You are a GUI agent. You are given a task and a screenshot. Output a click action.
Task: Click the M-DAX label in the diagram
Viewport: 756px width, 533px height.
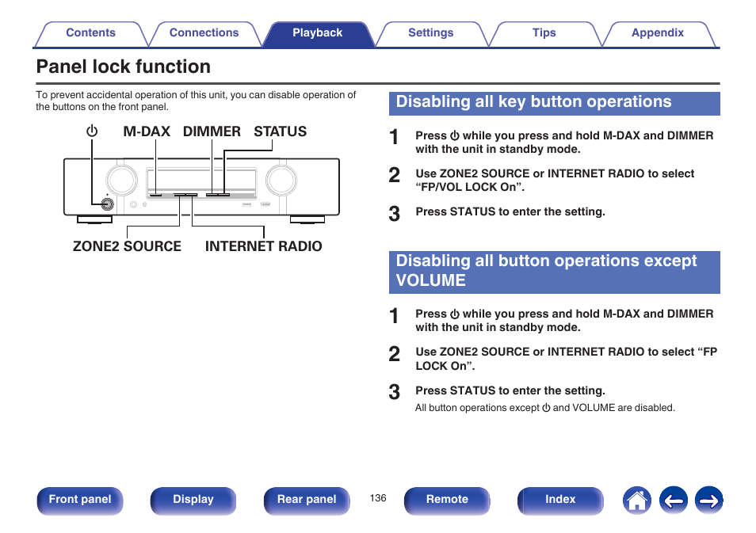[x=147, y=131]
